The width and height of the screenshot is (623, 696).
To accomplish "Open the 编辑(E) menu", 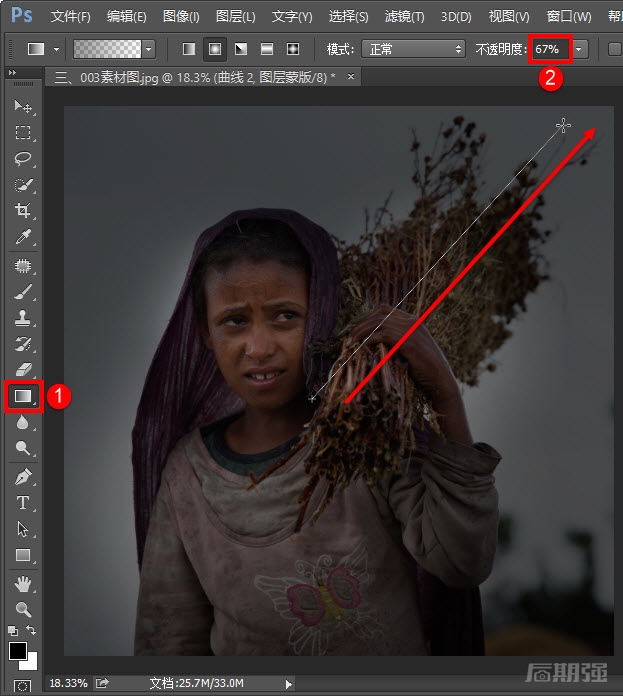I will click(126, 17).
